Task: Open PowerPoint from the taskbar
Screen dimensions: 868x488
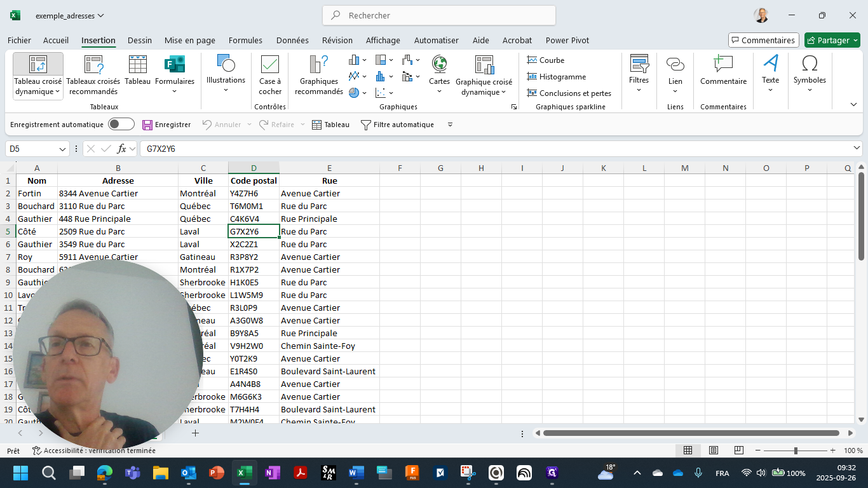Action: 216,473
